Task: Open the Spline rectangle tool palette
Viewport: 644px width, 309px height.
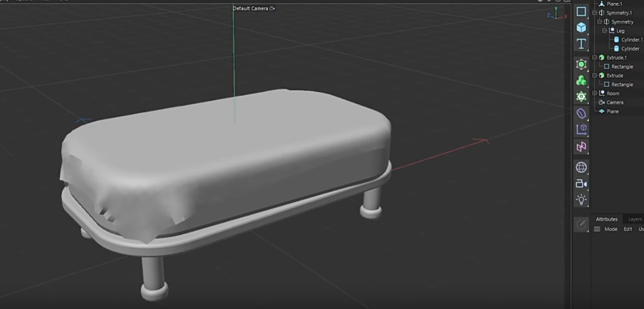Action: coord(581,11)
